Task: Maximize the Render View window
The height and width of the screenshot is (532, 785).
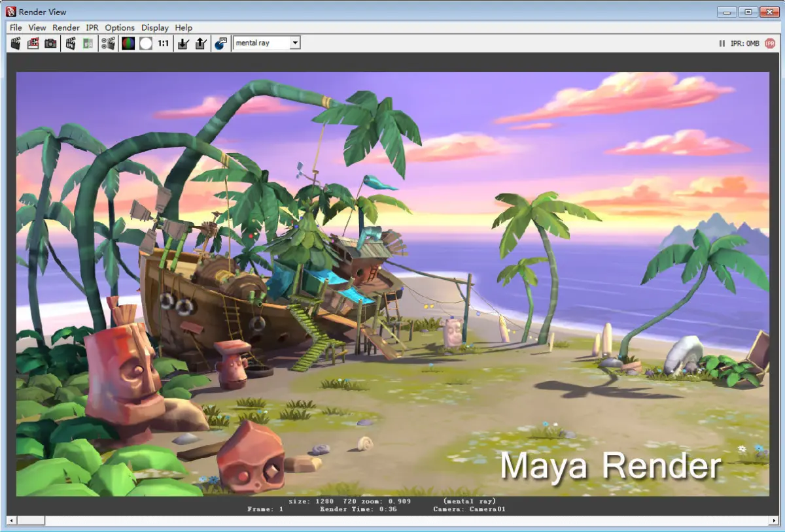Action: [748, 11]
